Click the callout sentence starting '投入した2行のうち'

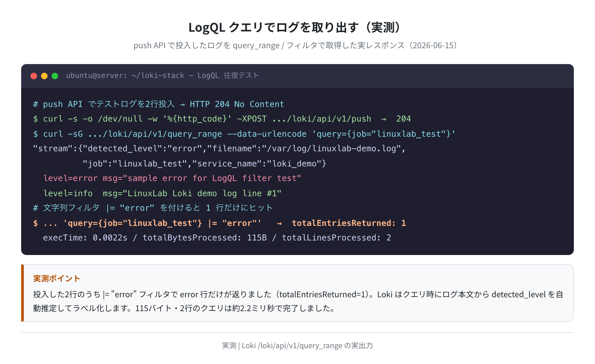coord(204,294)
